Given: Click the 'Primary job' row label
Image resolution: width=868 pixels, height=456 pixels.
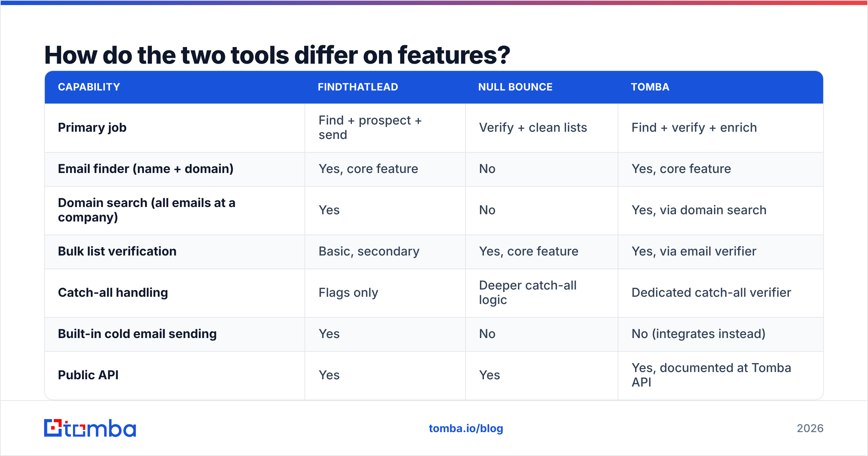Looking at the screenshot, I should click(x=92, y=128).
